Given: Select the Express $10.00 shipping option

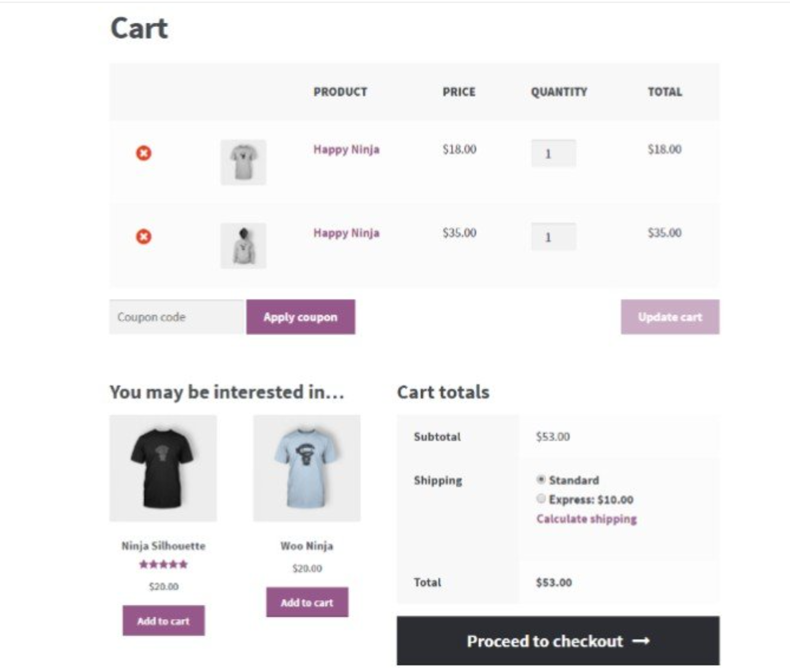Looking at the screenshot, I should [541, 499].
